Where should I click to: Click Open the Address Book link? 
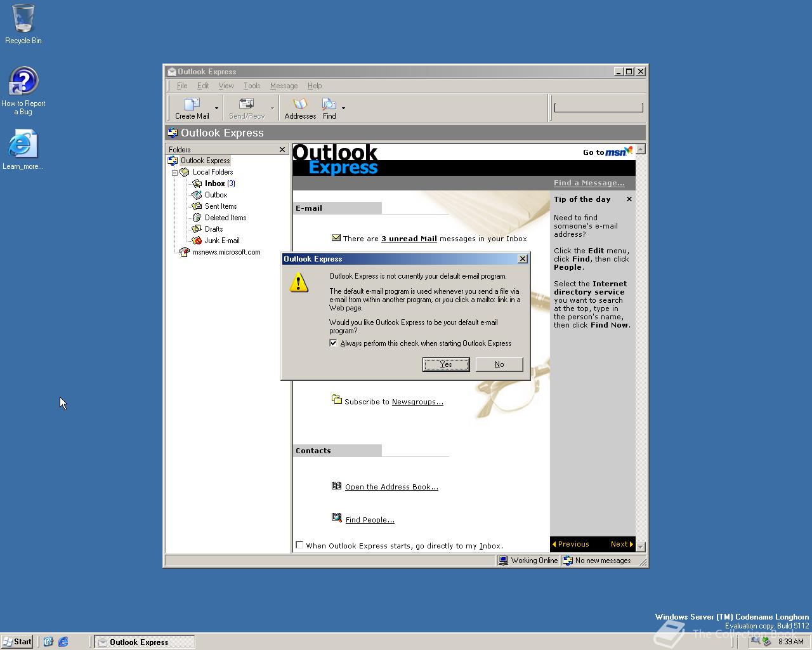tap(391, 487)
